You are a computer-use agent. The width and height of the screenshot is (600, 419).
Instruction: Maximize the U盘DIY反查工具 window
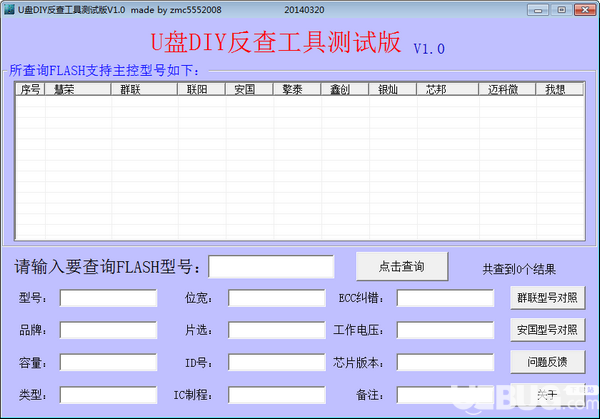tap(561, 10)
